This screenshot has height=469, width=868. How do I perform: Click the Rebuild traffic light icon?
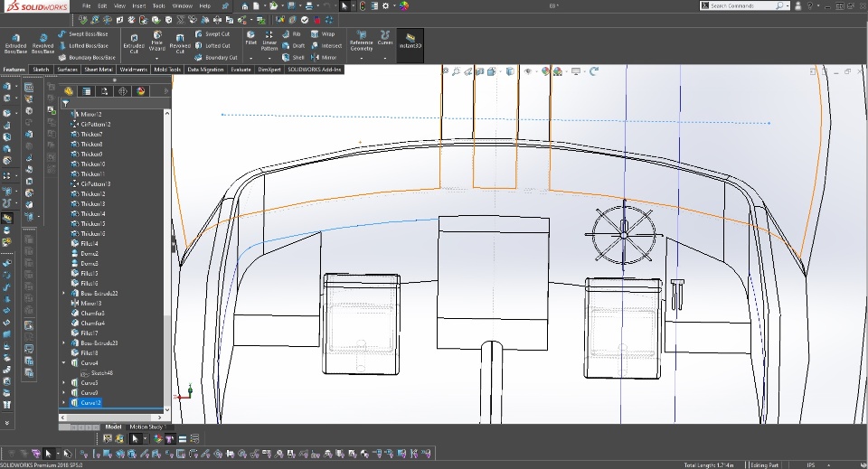[363, 5]
